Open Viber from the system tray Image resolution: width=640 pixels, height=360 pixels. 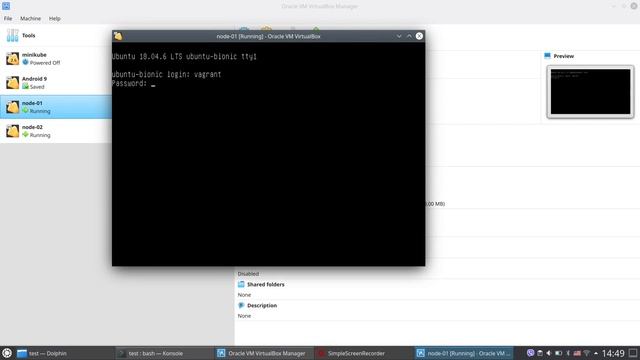coord(530,353)
